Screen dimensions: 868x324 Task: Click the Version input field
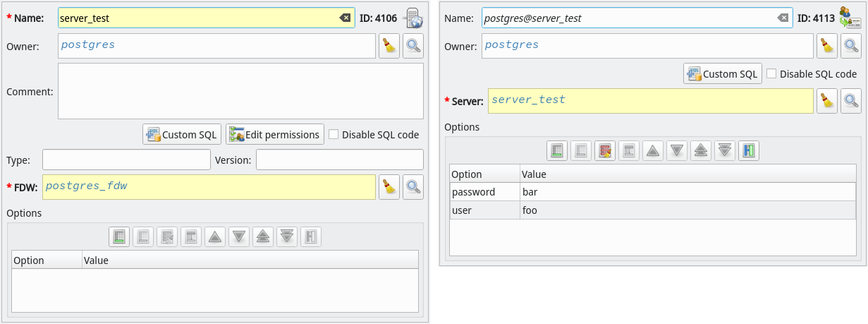[340, 160]
